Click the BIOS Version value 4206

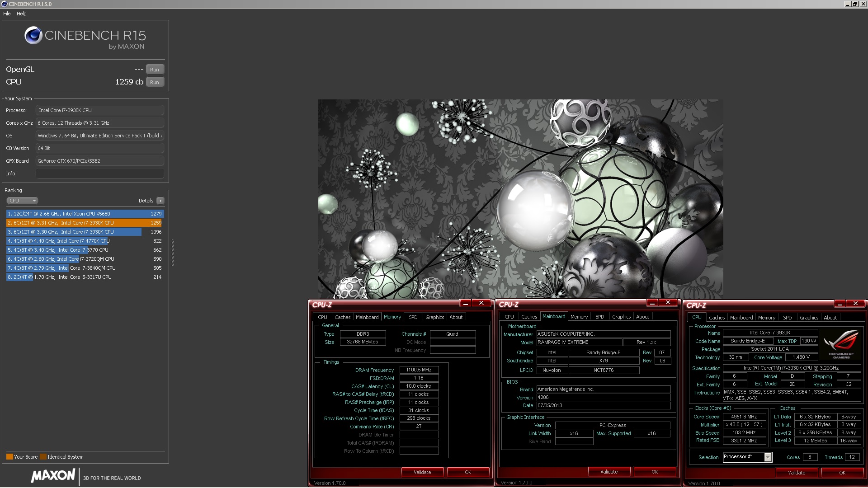603,398
